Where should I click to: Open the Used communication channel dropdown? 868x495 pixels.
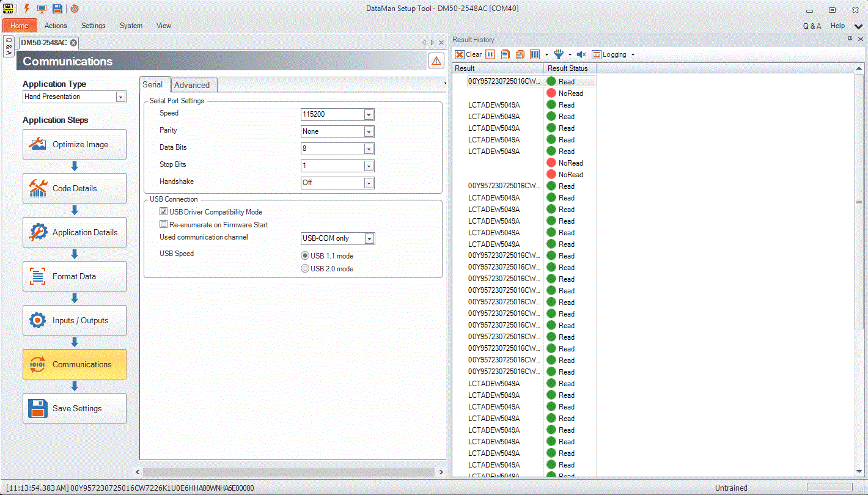pyautogui.click(x=337, y=238)
